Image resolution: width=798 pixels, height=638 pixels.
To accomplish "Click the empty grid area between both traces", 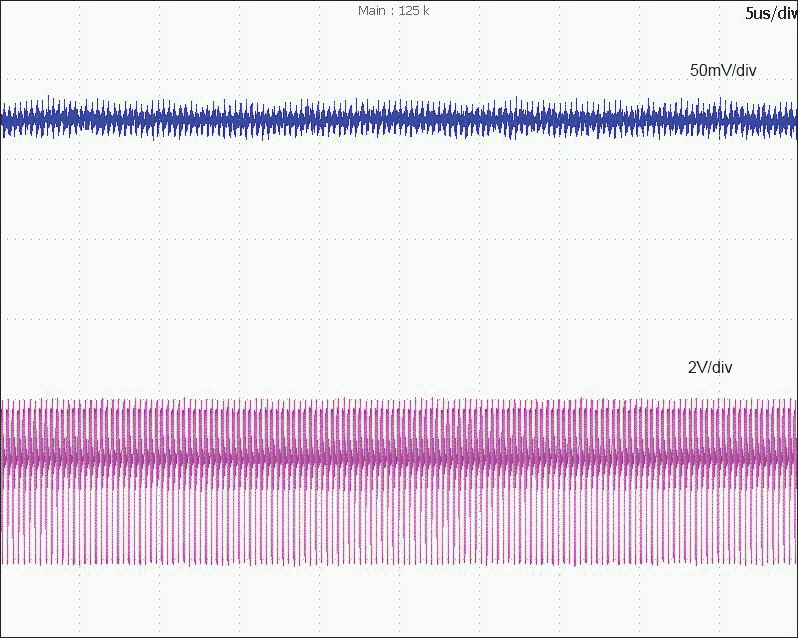I will pyautogui.click(x=400, y=260).
